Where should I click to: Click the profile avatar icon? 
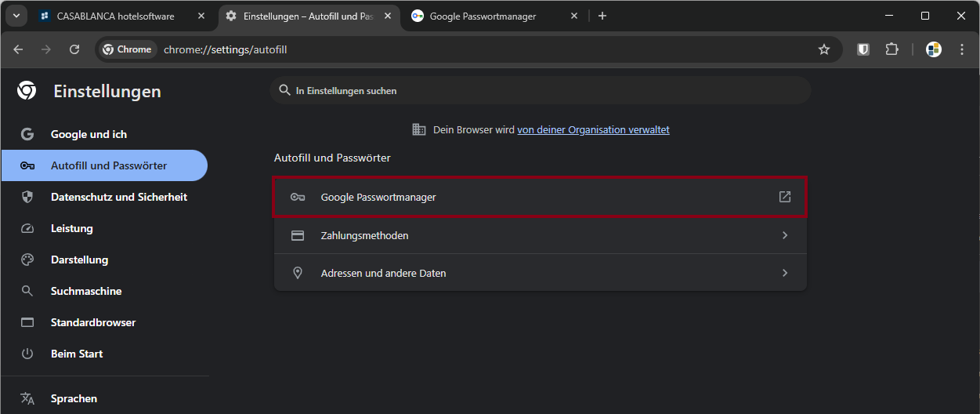[x=933, y=49]
